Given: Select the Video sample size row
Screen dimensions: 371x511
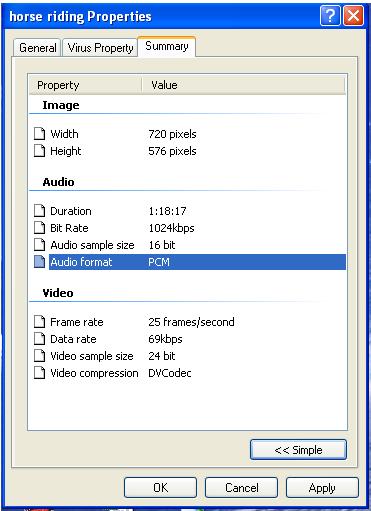Looking at the screenshot, I should point(190,356).
